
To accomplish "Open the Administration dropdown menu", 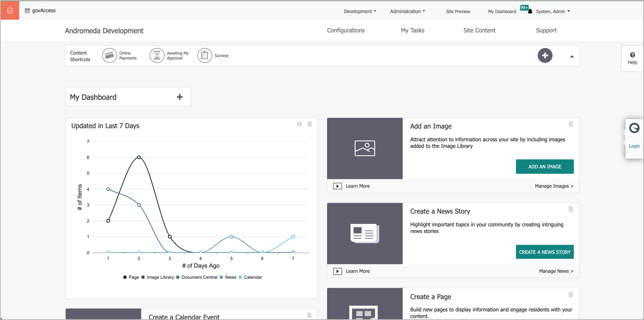I will pos(407,12).
